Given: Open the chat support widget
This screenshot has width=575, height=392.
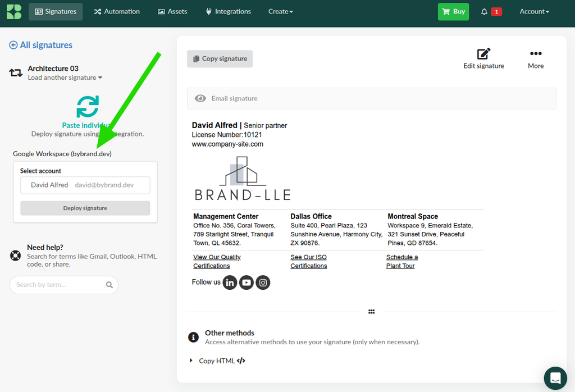Looking at the screenshot, I should click(555, 378).
